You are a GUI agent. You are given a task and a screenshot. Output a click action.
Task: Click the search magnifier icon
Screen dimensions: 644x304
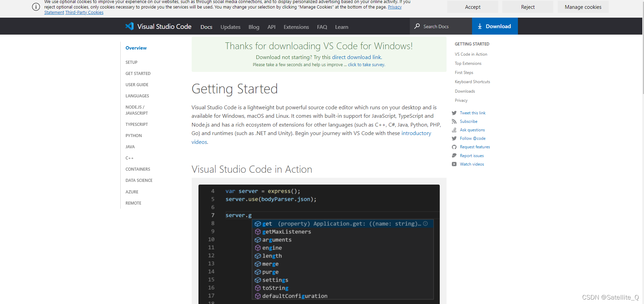tap(417, 26)
